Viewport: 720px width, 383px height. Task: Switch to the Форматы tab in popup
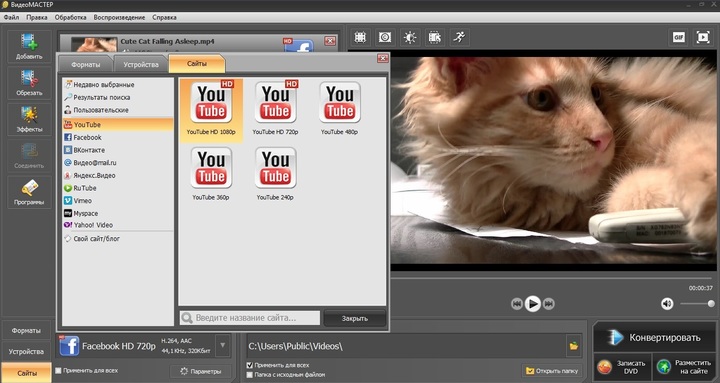click(x=85, y=65)
